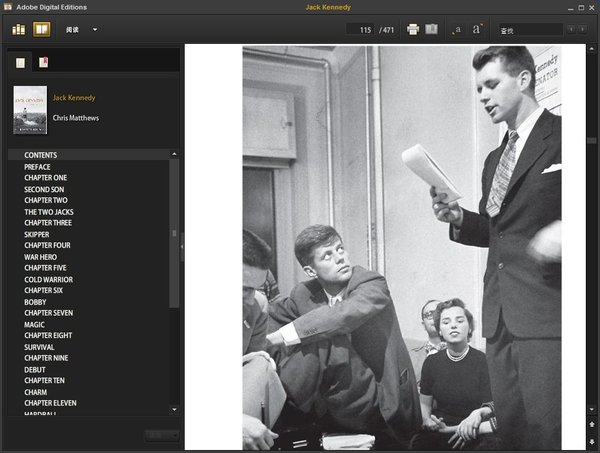The width and height of the screenshot is (600, 453).
Task: Show the Bookmarks panel tab
Action: [43, 62]
